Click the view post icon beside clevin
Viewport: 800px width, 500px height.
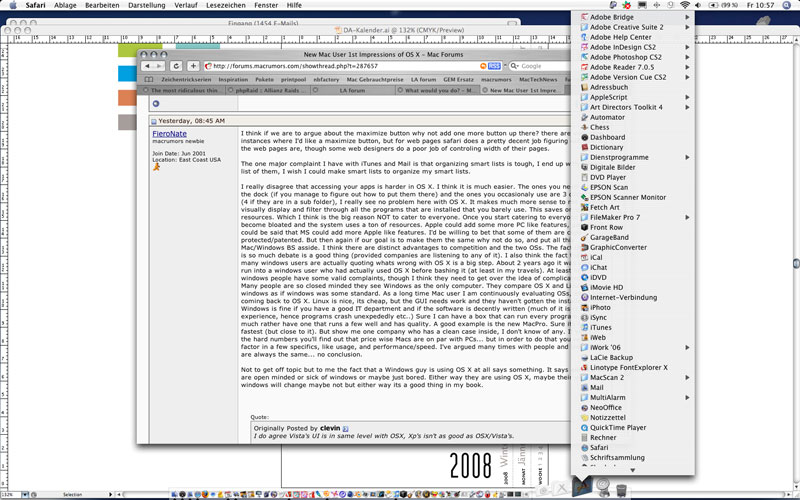(345, 429)
